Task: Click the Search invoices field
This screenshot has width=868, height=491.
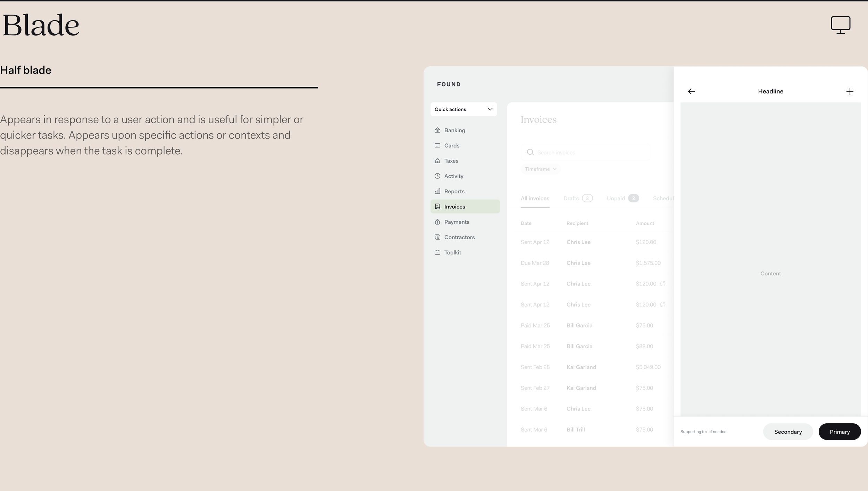Action: (x=590, y=152)
